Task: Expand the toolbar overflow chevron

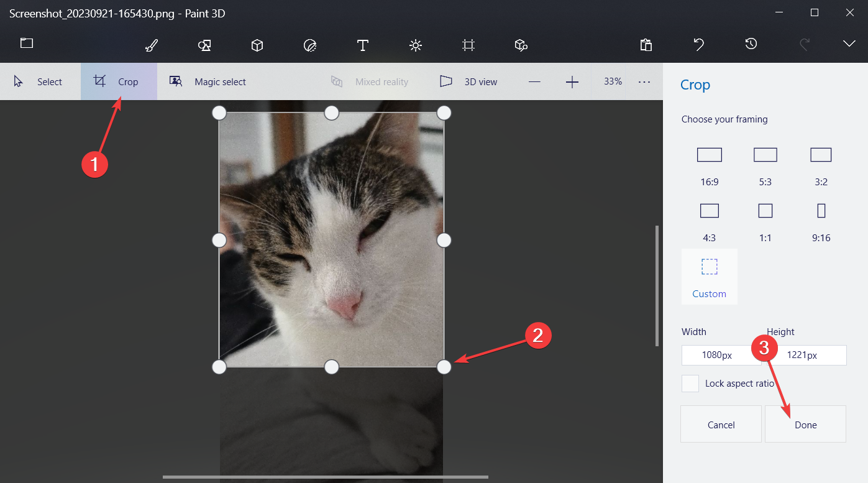Action: 849,44
